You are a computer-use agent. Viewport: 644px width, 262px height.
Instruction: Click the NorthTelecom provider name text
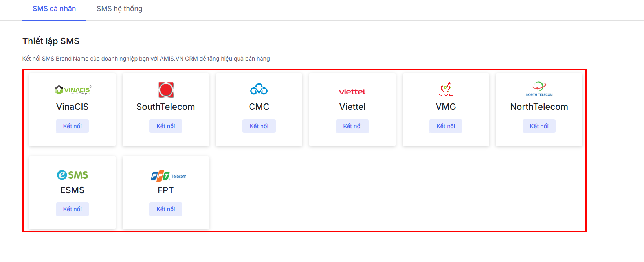(x=539, y=107)
